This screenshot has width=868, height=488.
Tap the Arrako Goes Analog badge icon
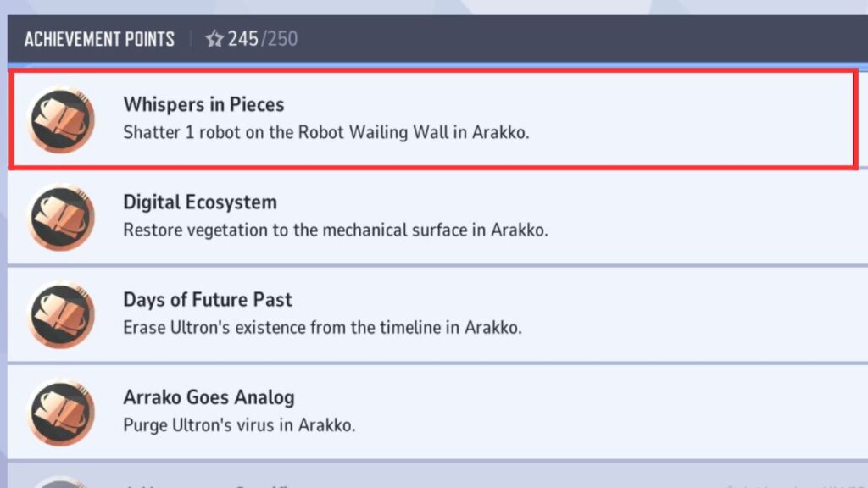61,413
